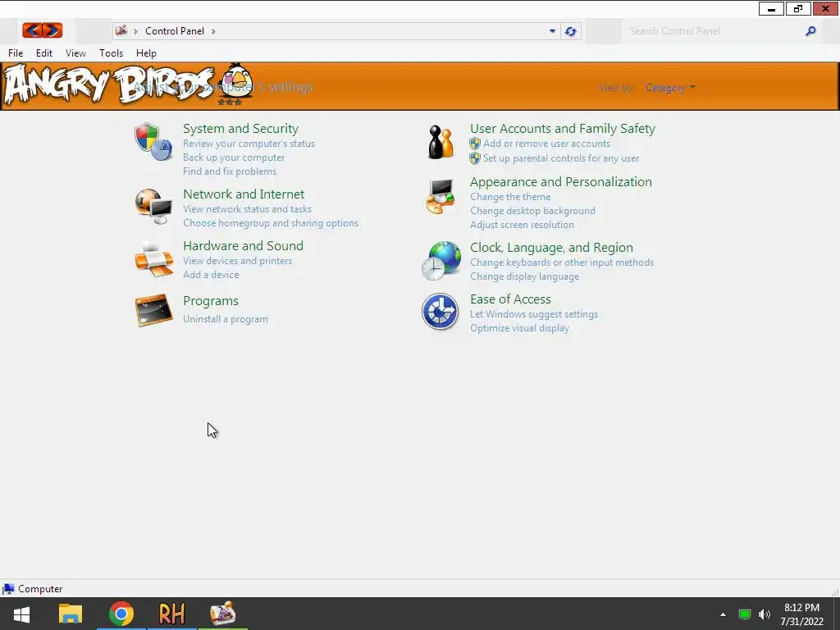Click the back navigation arrow
Viewport: 840px width, 630px height.
coord(32,30)
